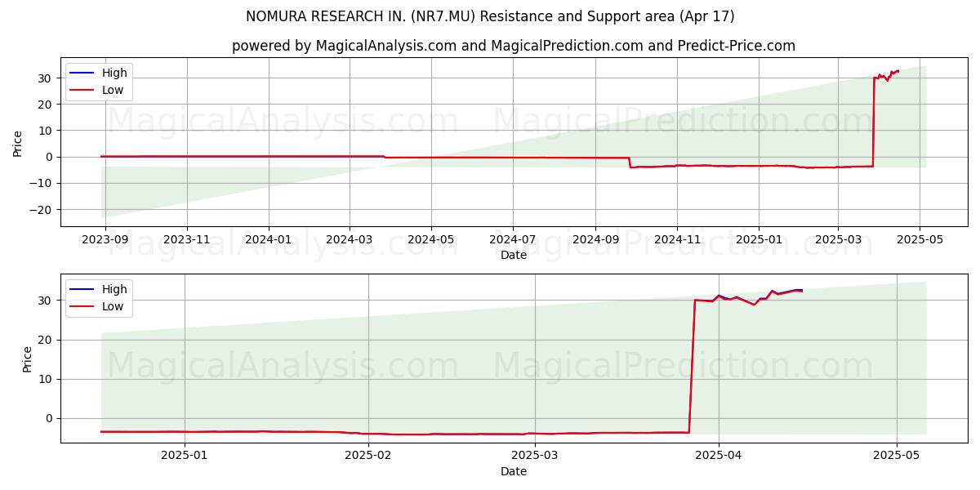Click the blue High line sample in the lower legend
The image size is (980, 490).
(x=82, y=289)
